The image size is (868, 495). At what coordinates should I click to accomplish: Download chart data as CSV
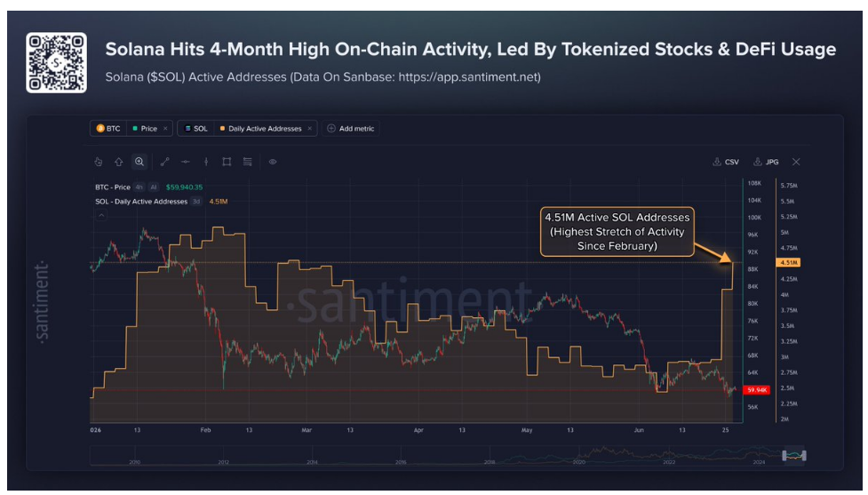point(726,162)
